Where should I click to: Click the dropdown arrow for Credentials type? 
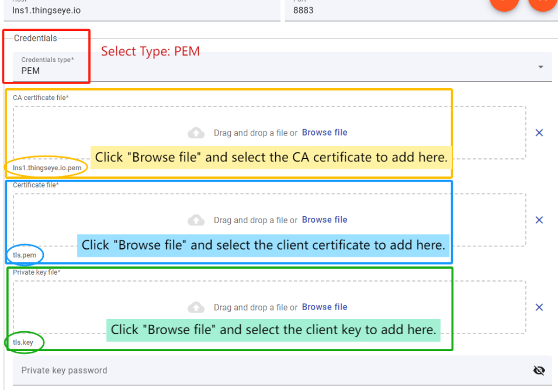(540, 67)
